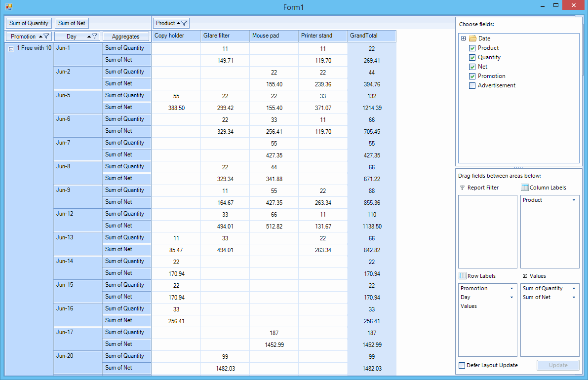Open Promotion dropdown in Row Labels area
Image resolution: width=588 pixels, height=380 pixels.
(x=511, y=289)
